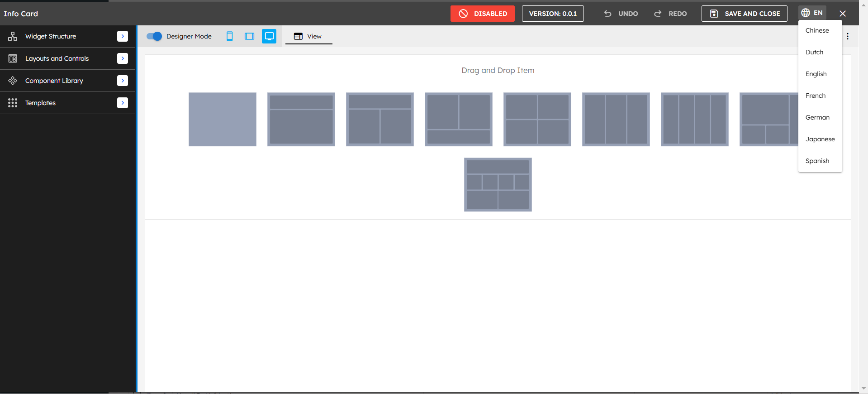Open the View tab

pyautogui.click(x=308, y=36)
